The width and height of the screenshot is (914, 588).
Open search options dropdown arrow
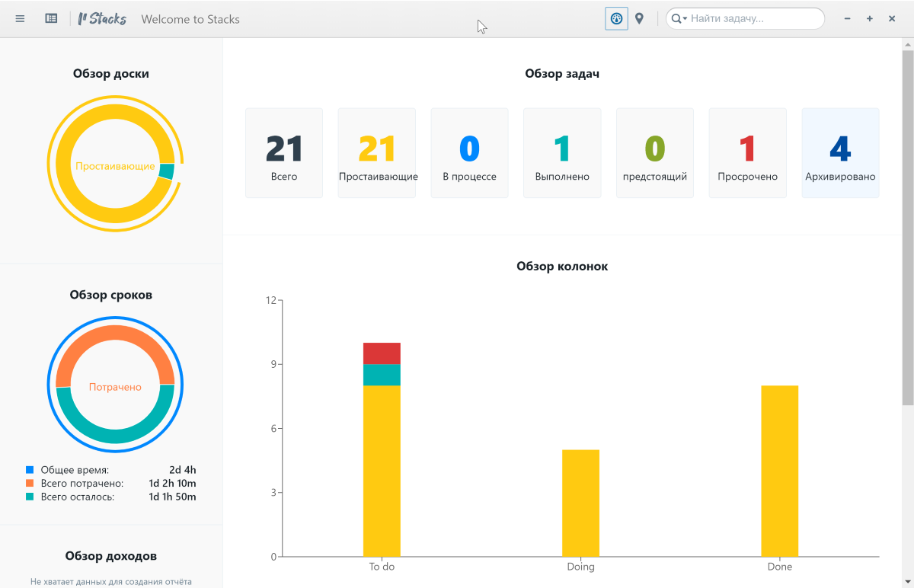coord(685,19)
